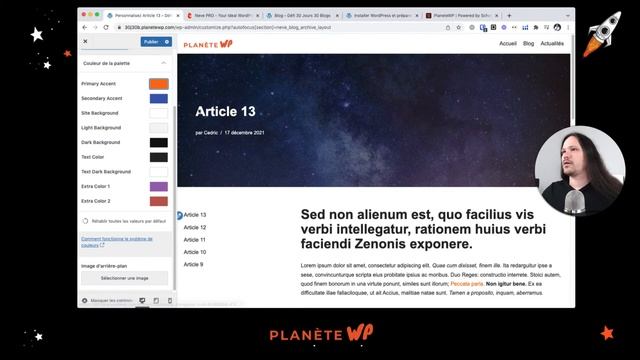This screenshot has height=360, width=640.
Task: Click the author name Cedric
Action: click(211, 133)
